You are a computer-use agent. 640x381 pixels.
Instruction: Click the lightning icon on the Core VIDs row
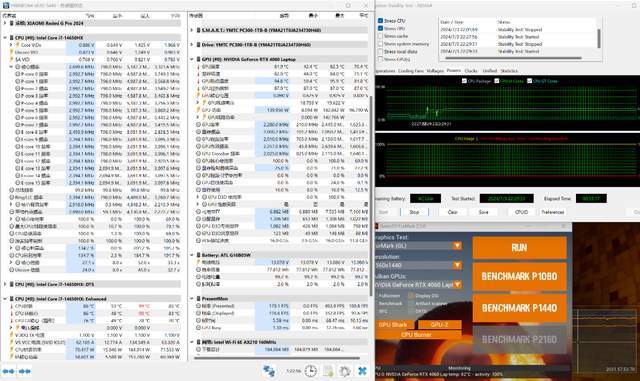(x=18, y=45)
